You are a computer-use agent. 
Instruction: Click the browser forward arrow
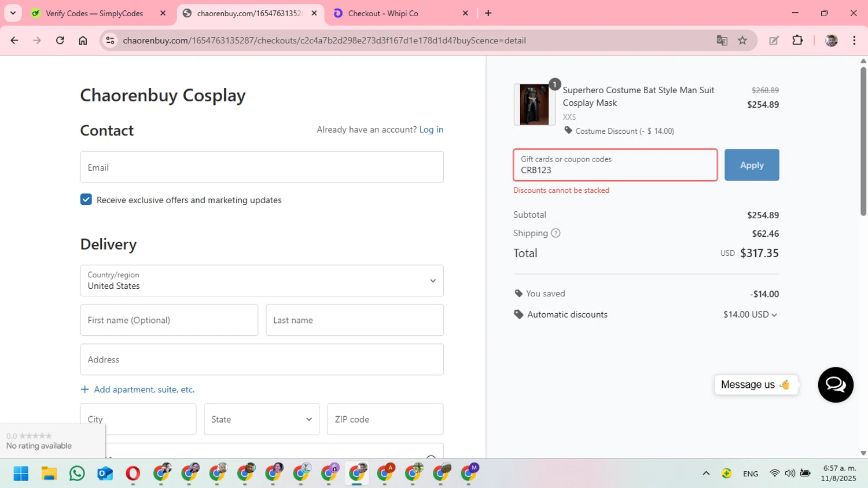pos(37,41)
